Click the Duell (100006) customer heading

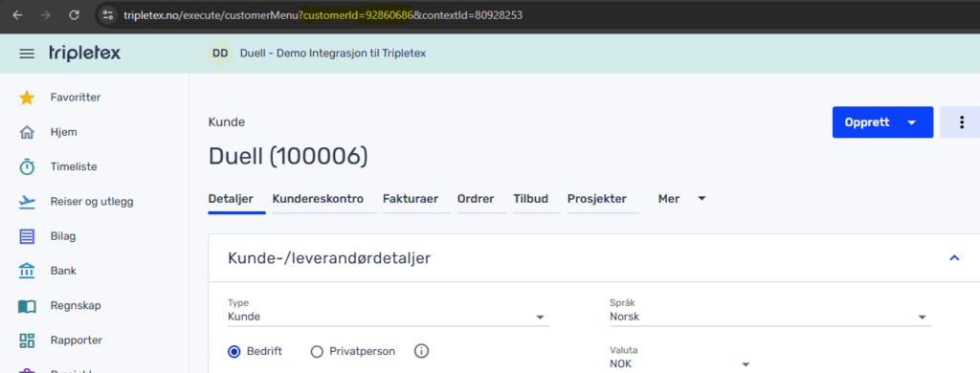(x=288, y=156)
